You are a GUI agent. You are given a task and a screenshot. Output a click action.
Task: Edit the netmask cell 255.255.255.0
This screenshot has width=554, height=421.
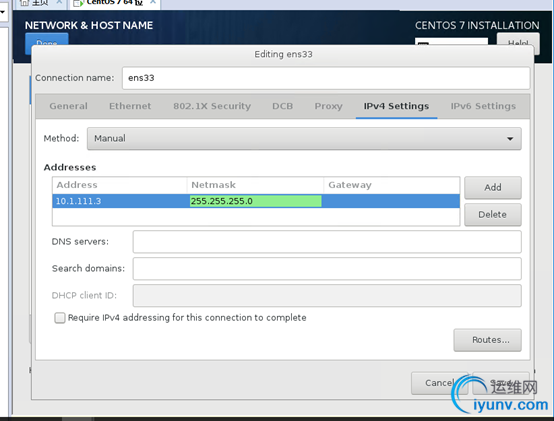tap(255, 201)
